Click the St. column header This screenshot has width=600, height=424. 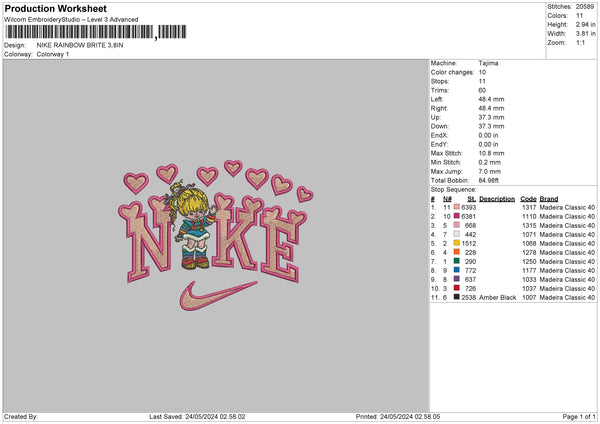(471, 199)
